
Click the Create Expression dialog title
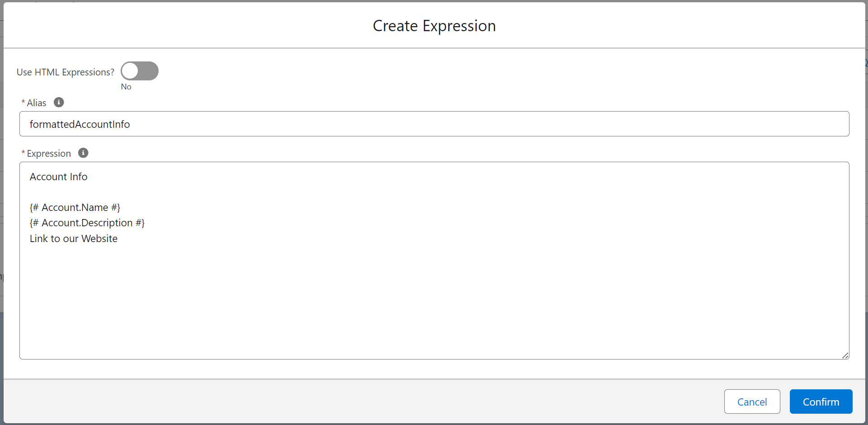(434, 26)
